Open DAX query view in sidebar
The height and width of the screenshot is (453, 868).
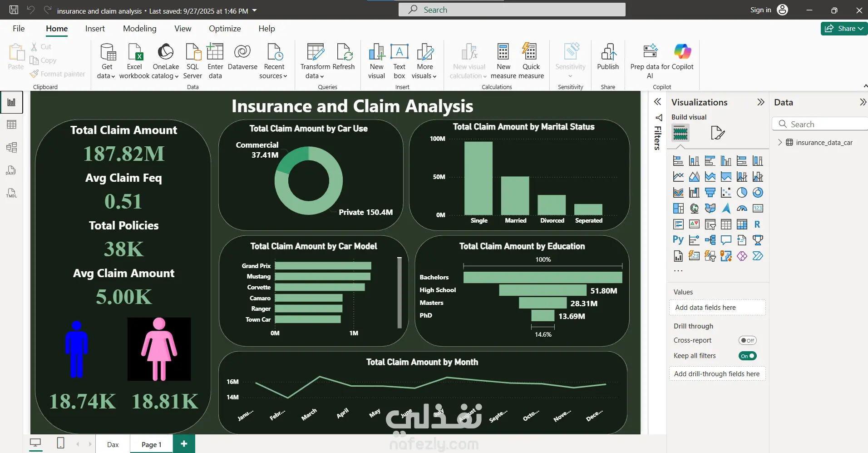(12, 170)
